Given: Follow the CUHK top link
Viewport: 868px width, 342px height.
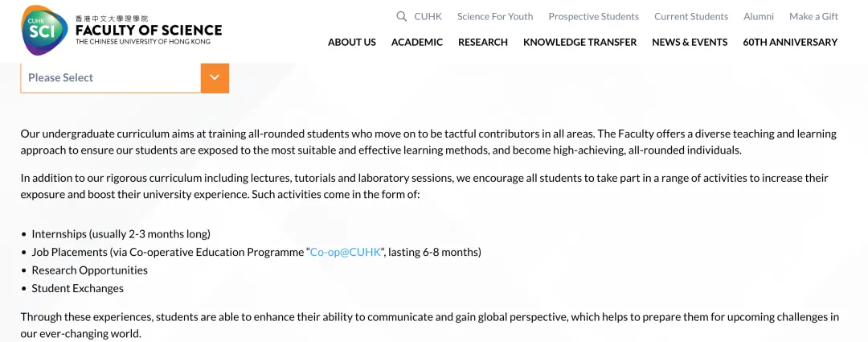Looking at the screenshot, I should 428,17.
